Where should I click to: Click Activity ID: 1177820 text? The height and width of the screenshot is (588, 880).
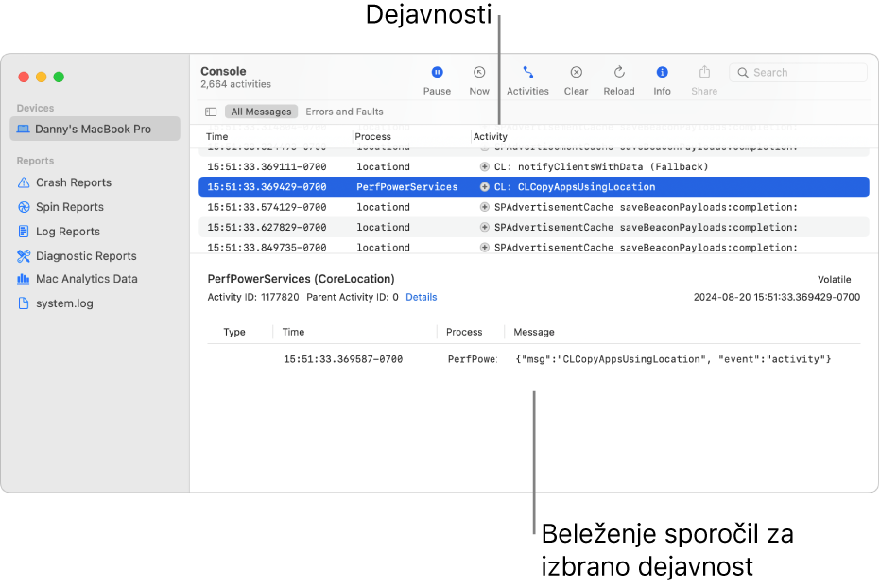tap(253, 297)
